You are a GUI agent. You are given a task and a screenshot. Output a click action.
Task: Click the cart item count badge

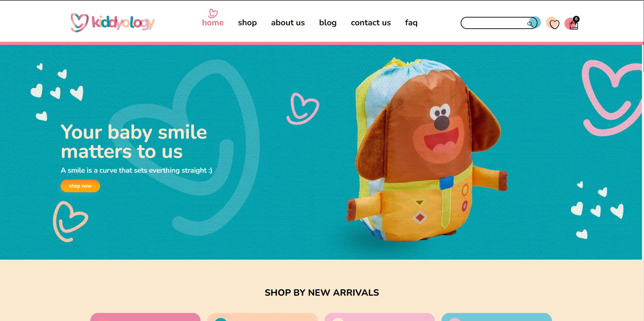pyautogui.click(x=576, y=19)
